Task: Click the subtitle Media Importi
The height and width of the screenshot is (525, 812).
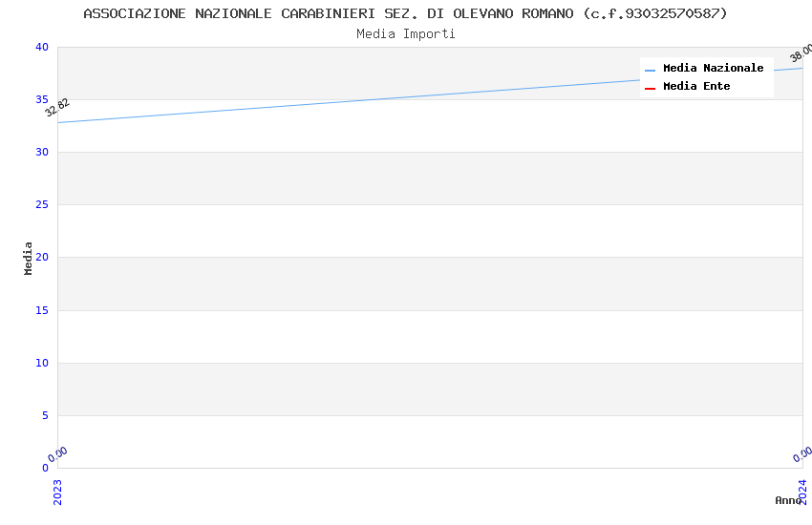Action: coord(405,34)
